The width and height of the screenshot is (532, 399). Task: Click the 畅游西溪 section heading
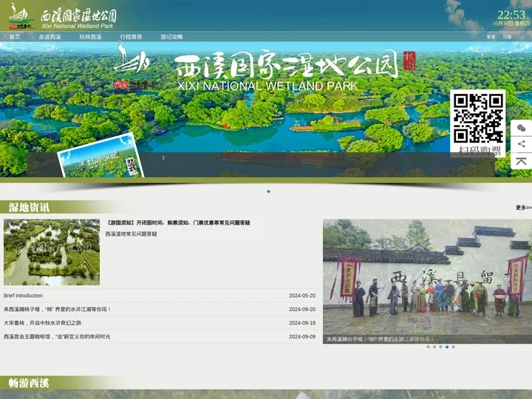pos(29,383)
